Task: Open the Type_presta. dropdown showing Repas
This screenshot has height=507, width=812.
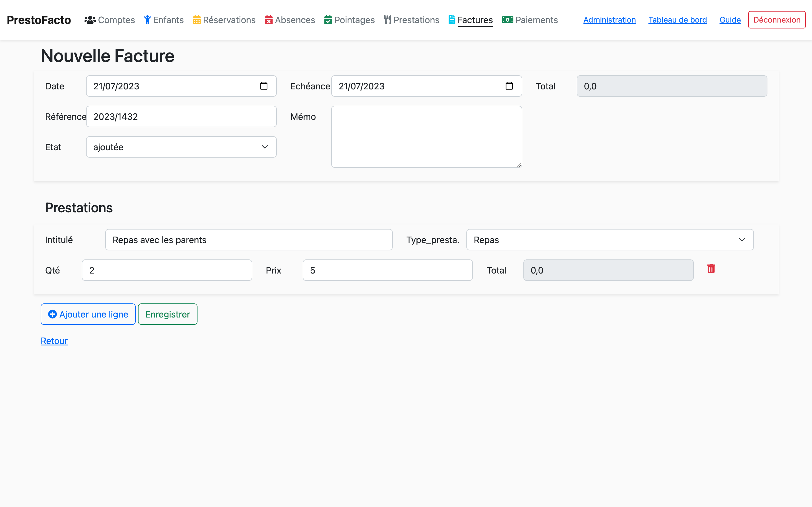Action: [x=609, y=240]
